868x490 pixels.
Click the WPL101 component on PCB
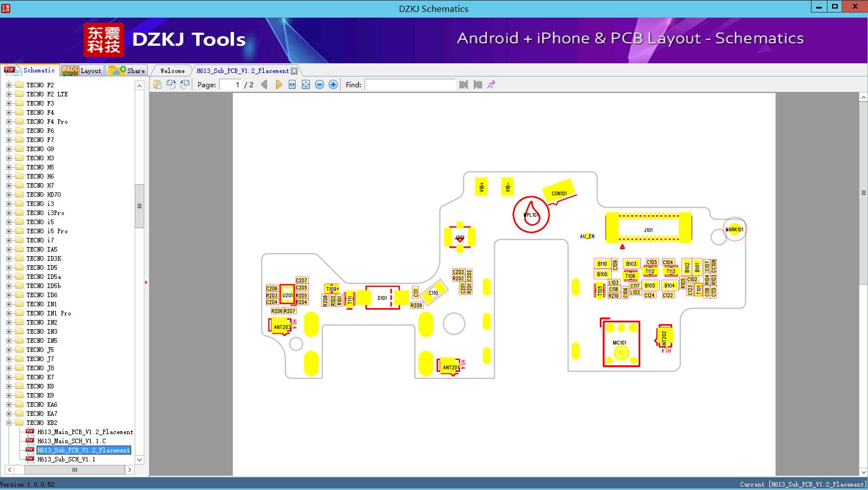pos(531,214)
